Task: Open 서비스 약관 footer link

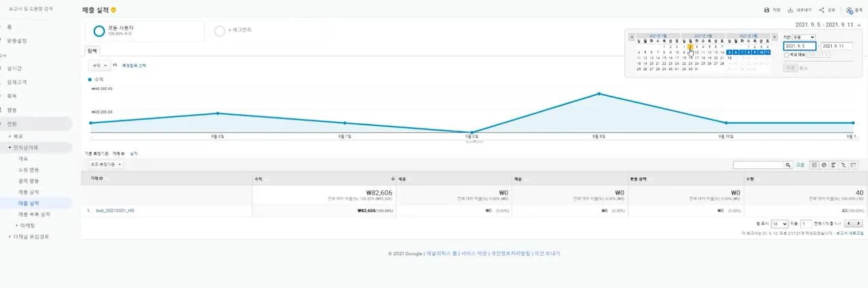Action: 474,253
